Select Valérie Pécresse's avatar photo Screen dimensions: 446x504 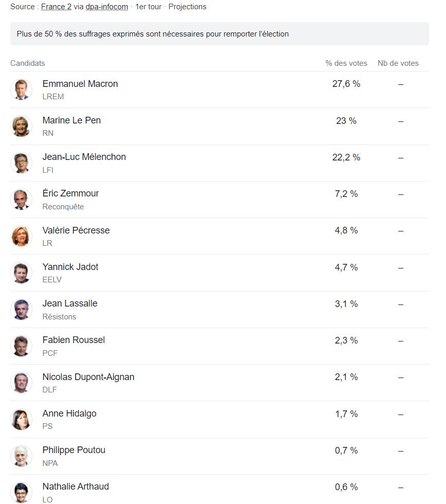[21, 236]
